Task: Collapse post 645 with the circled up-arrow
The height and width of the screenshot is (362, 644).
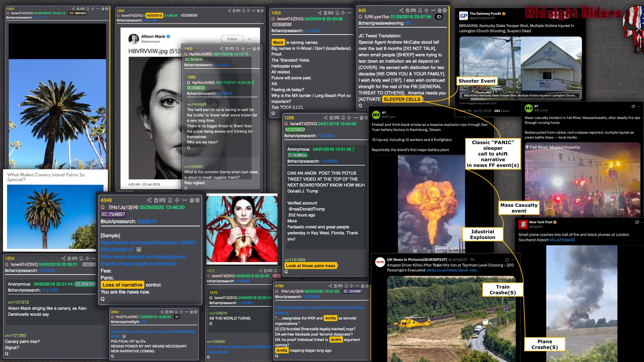Action: coord(445,10)
